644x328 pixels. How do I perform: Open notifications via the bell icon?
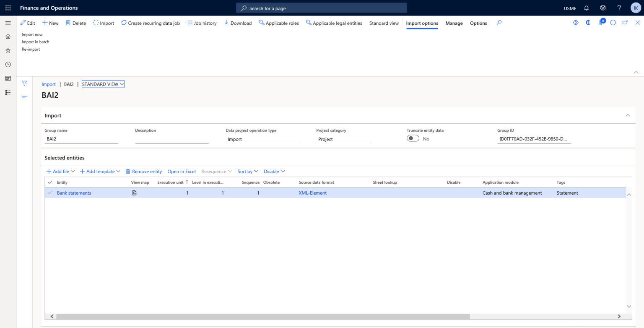tap(586, 8)
